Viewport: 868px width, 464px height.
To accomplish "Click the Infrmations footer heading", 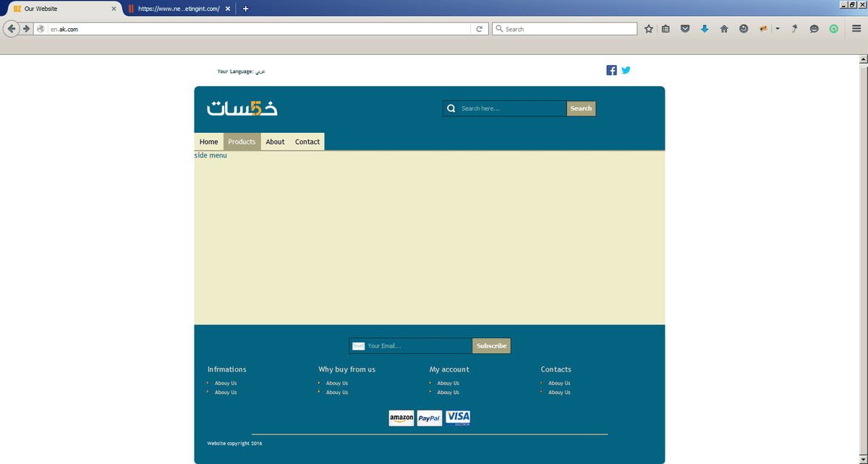I will coord(227,369).
